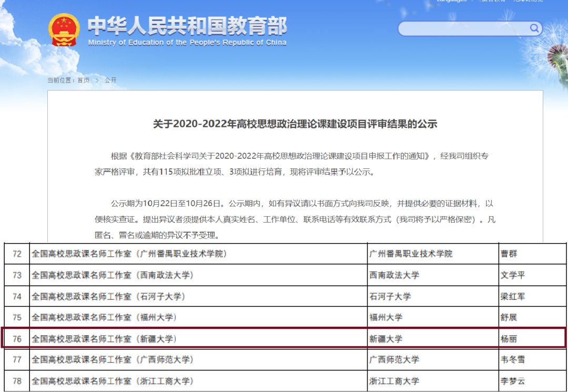This screenshot has height=392, width=568.
Task: Open the Languages dropdown at top
Action: [451, 1]
